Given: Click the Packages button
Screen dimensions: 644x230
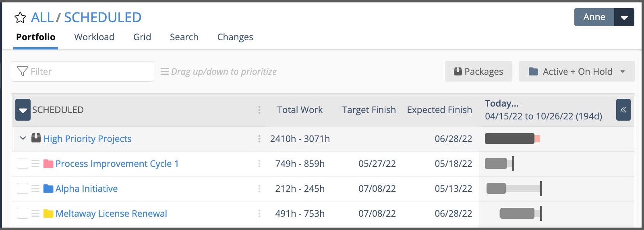Looking at the screenshot, I should [478, 72].
